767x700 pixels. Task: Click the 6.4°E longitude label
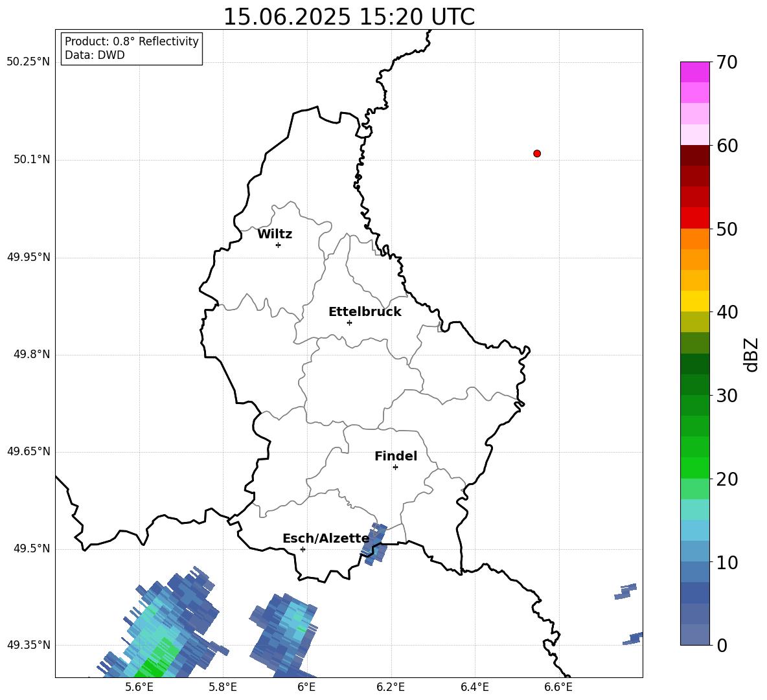[474, 687]
